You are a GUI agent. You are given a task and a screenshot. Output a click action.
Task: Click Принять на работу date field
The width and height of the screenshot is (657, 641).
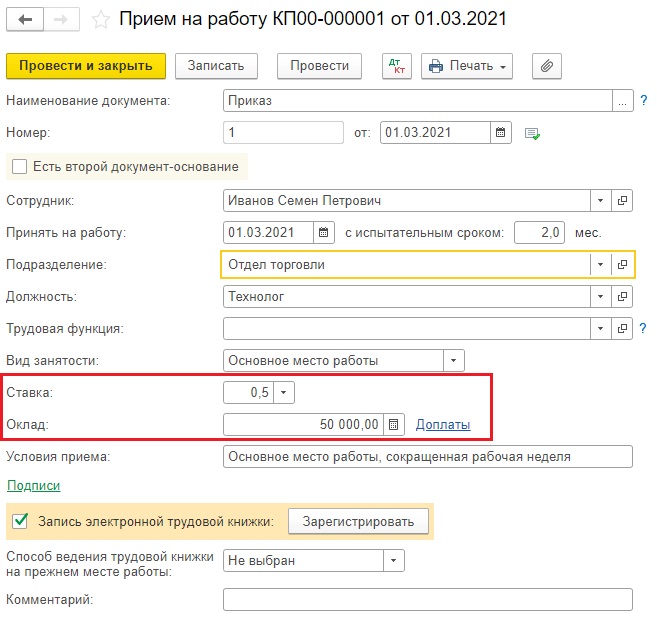pos(268,232)
